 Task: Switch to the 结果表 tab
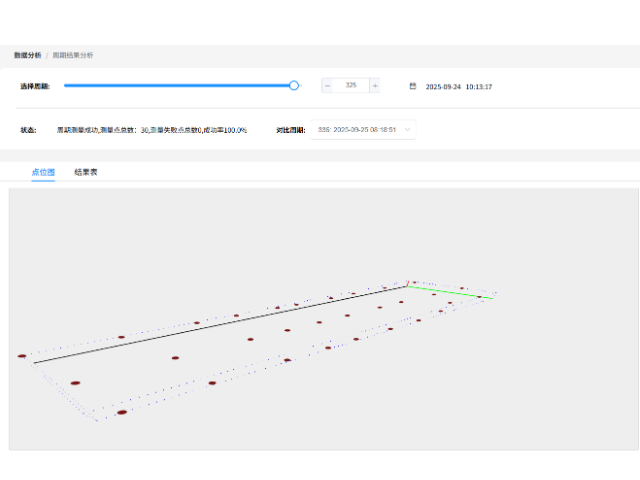point(86,172)
